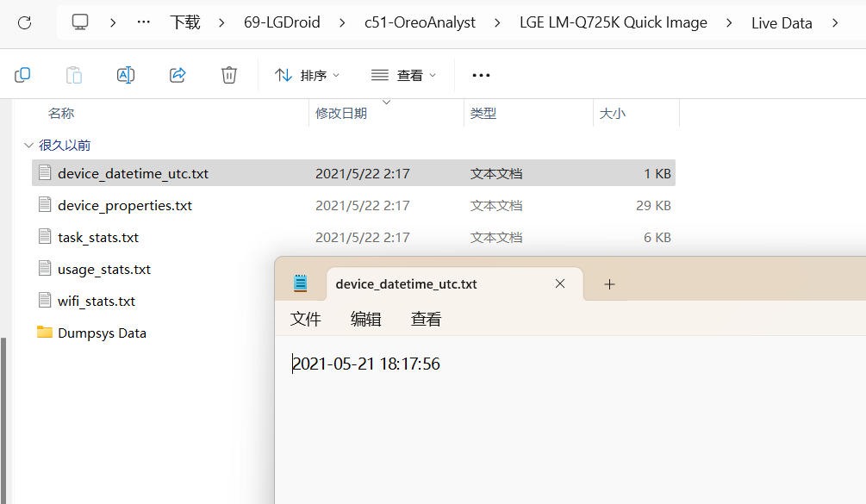Go to c51-OreoAnalyst in breadcrumb
Image resolution: width=866 pixels, height=504 pixels.
click(420, 22)
